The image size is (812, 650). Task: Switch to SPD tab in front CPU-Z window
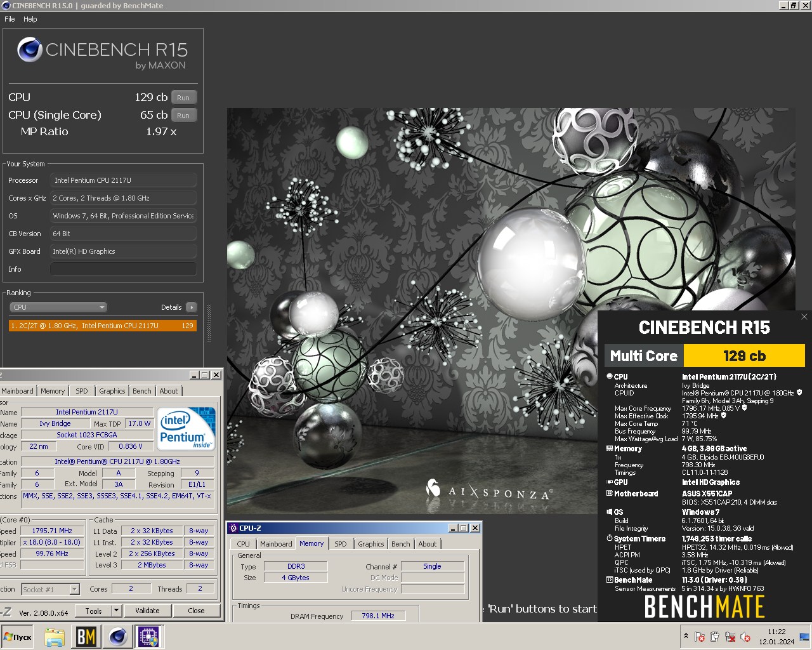coord(341,544)
